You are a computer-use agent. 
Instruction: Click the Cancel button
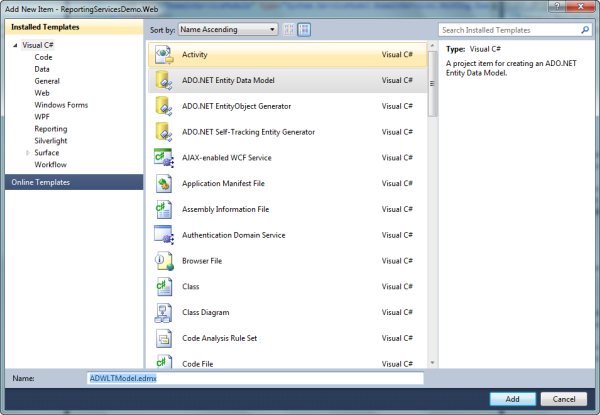pyautogui.click(x=564, y=399)
